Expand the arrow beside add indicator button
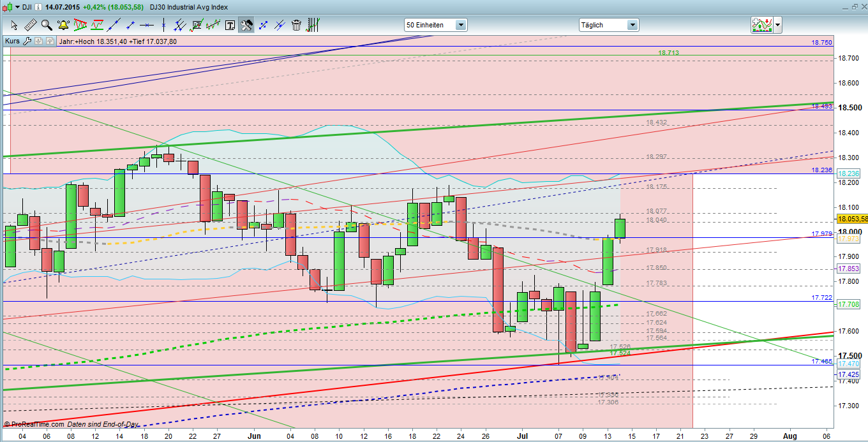This screenshot has width=868, height=442. pyautogui.click(x=778, y=26)
